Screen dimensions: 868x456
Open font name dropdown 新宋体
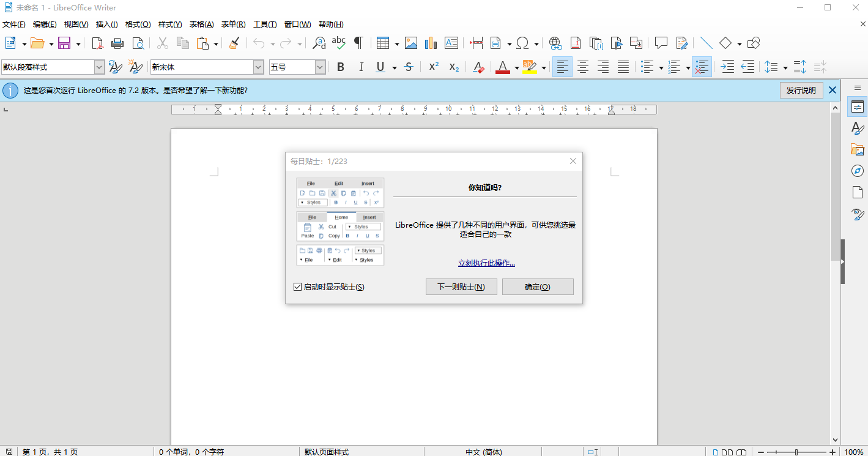(x=258, y=67)
